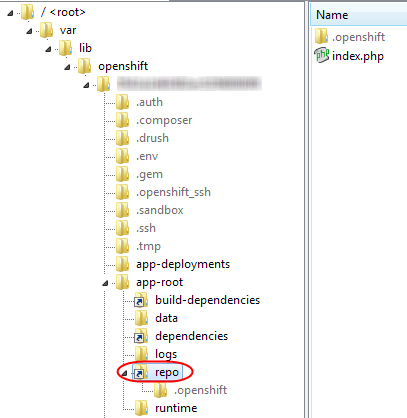Click the data folder icon

141,318
